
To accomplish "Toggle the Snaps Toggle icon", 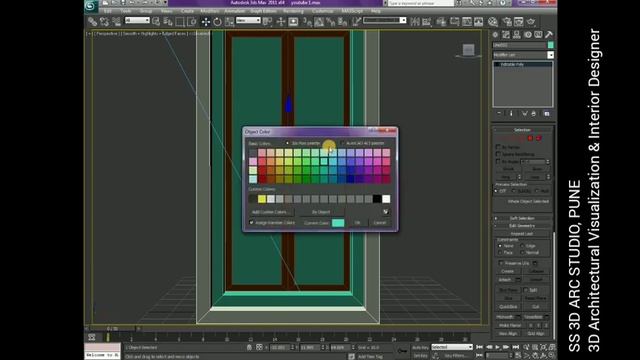I will coord(307,22).
